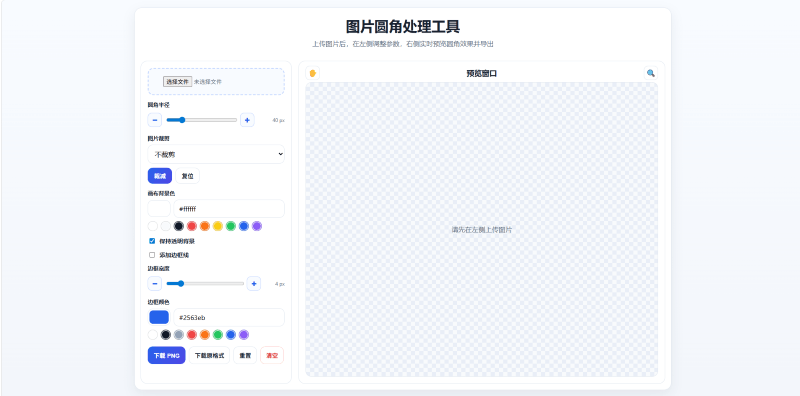This screenshot has height=396, width=800.
Task: Select blue preset in border color row
Action: (x=231, y=335)
